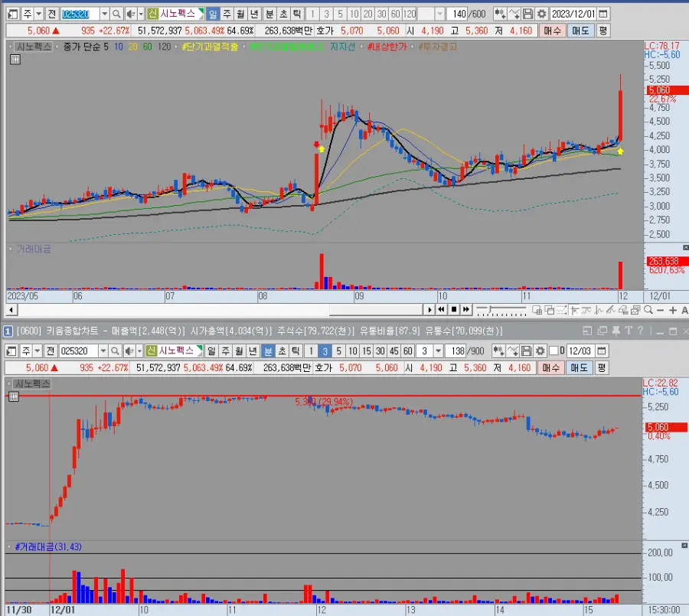Click the T icon in lower window title bar

(629, 331)
